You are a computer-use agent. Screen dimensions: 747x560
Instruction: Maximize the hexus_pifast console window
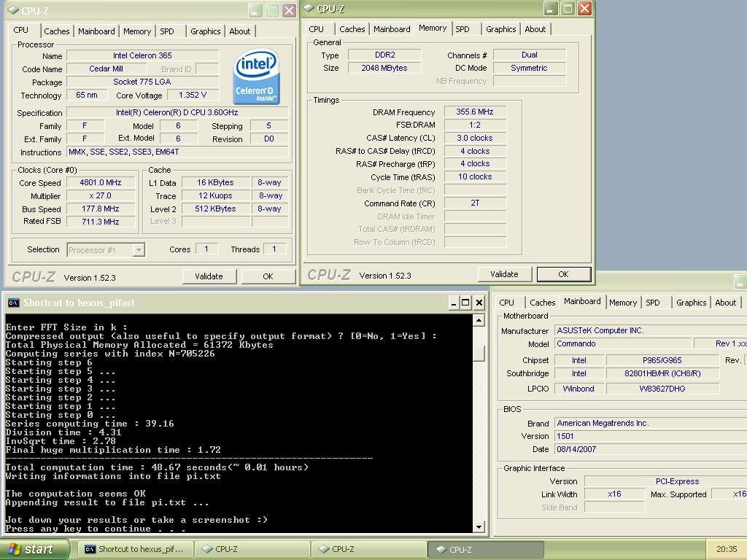[466, 303]
